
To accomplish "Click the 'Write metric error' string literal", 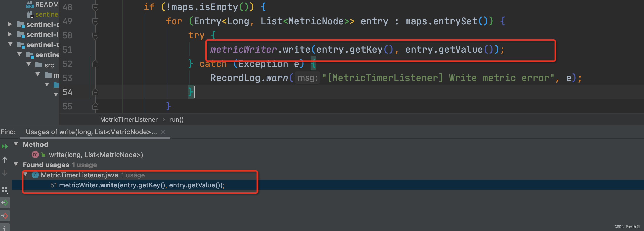I will (438, 78).
